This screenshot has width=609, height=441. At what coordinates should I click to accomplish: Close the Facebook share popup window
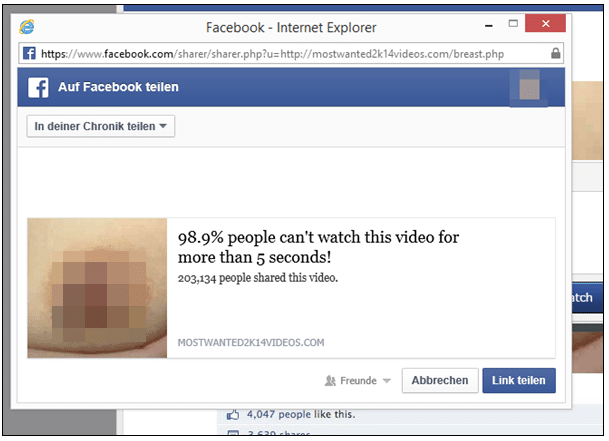545,24
